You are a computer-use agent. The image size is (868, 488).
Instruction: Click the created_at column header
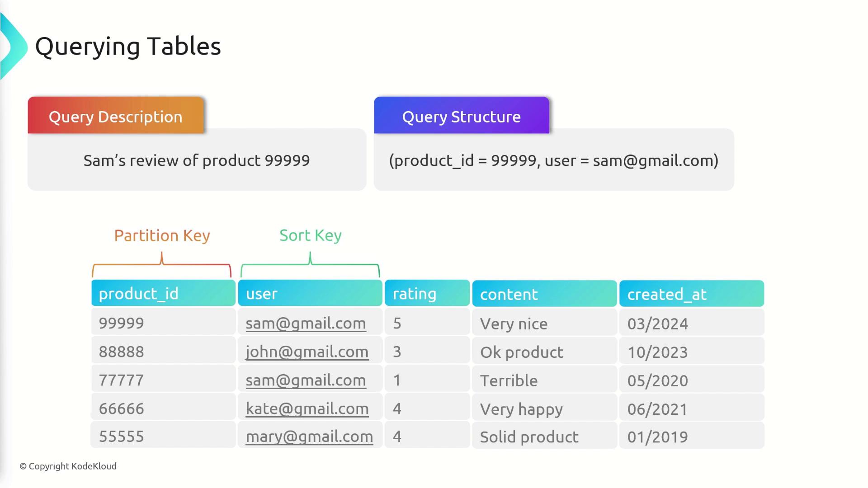[x=691, y=294]
